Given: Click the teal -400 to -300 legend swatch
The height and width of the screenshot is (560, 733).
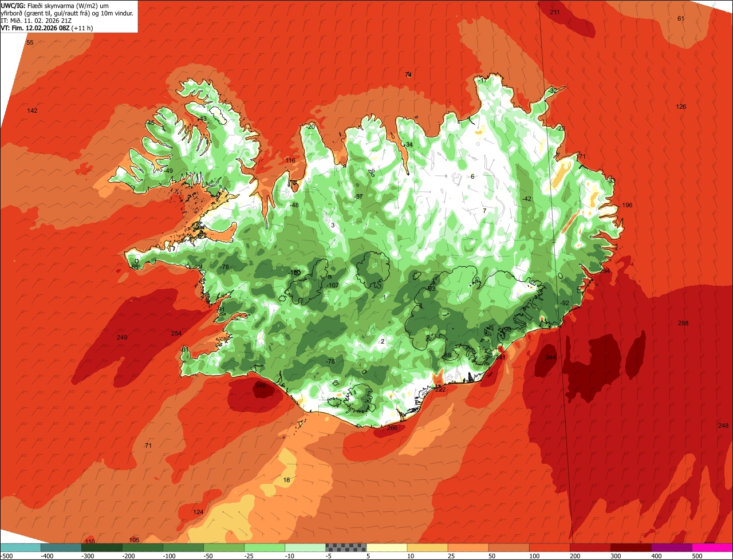Looking at the screenshot, I should point(61,547).
